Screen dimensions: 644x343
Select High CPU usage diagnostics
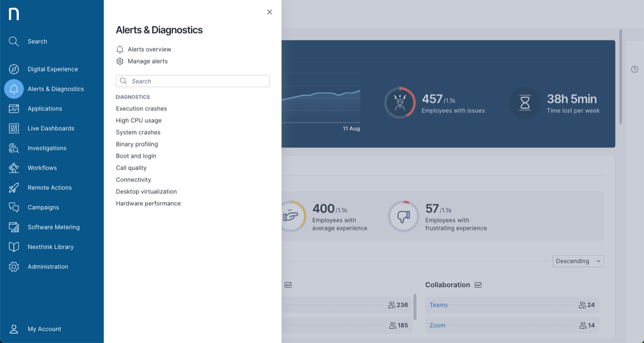pyautogui.click(x=138, y=120)
